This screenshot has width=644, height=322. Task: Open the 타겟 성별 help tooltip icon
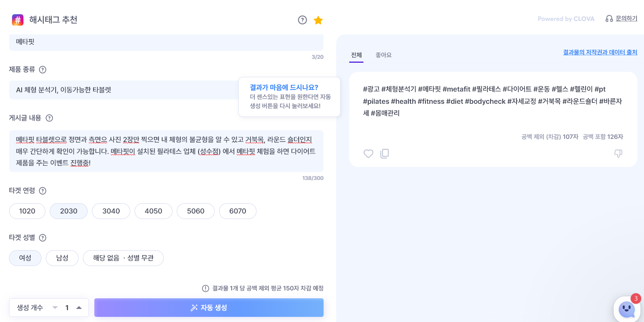coord(43,238)
